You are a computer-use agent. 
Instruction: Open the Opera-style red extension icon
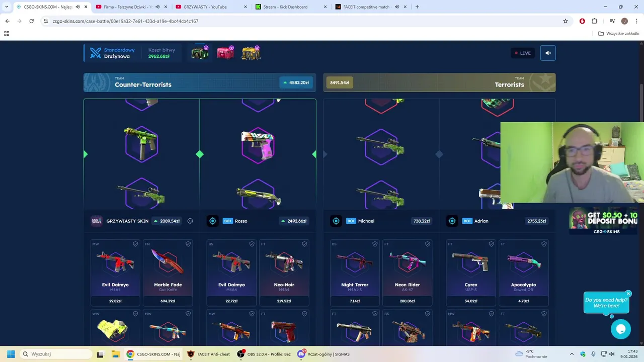tap(582, 21)
